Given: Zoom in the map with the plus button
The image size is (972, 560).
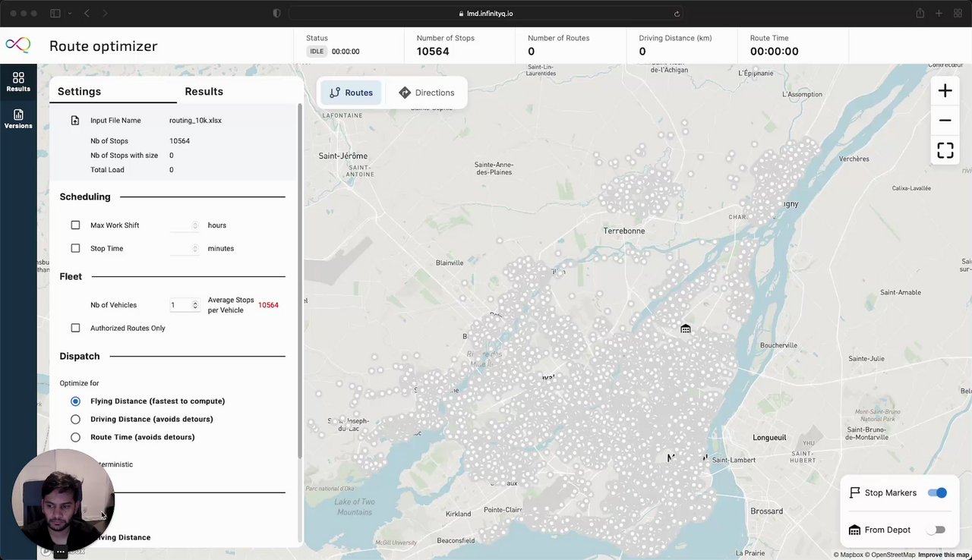Looking at the screenshot, I should (945, 91).
